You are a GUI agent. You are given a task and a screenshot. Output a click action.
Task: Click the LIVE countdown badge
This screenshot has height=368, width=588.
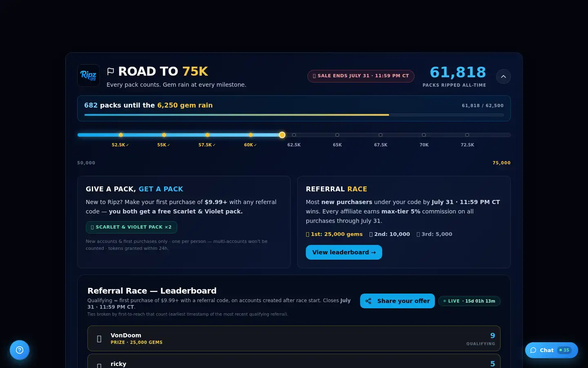pyautogui.click(x=469, y=301)
